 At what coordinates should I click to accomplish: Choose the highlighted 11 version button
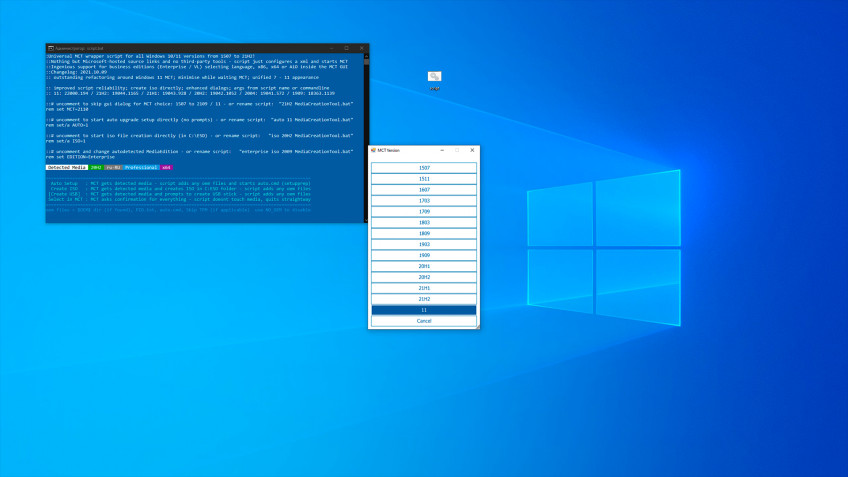click(424, 310)
